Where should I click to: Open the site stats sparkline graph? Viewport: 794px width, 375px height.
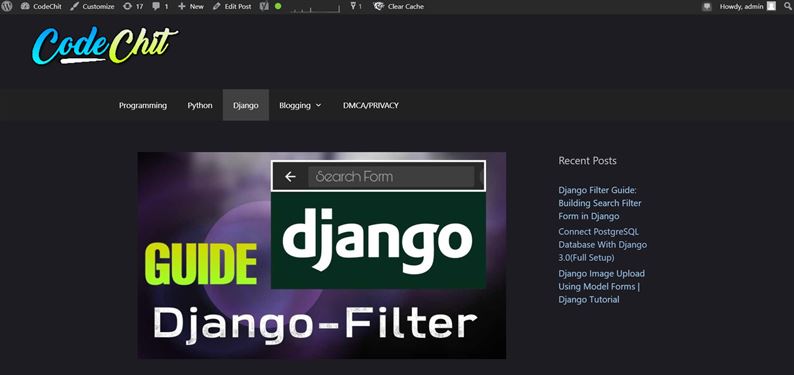[x=315, y=8]
